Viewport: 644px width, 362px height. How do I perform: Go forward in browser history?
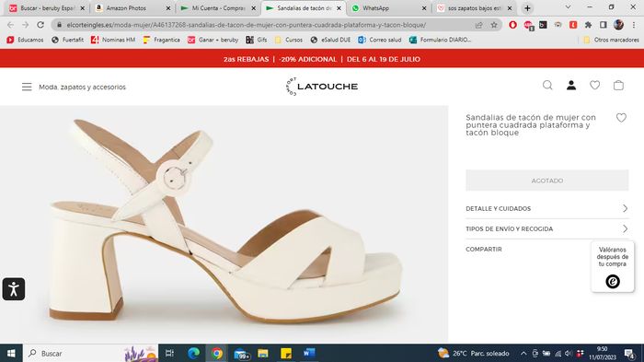(x=25, y=25)
